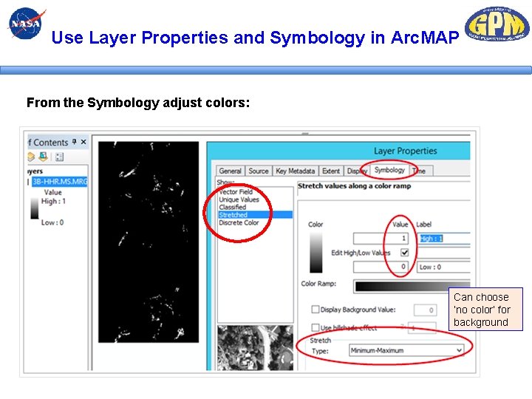Viewport: 532px width, 399px height.
Task: Click the Low : 0 label field
Action: coord(444,267)
